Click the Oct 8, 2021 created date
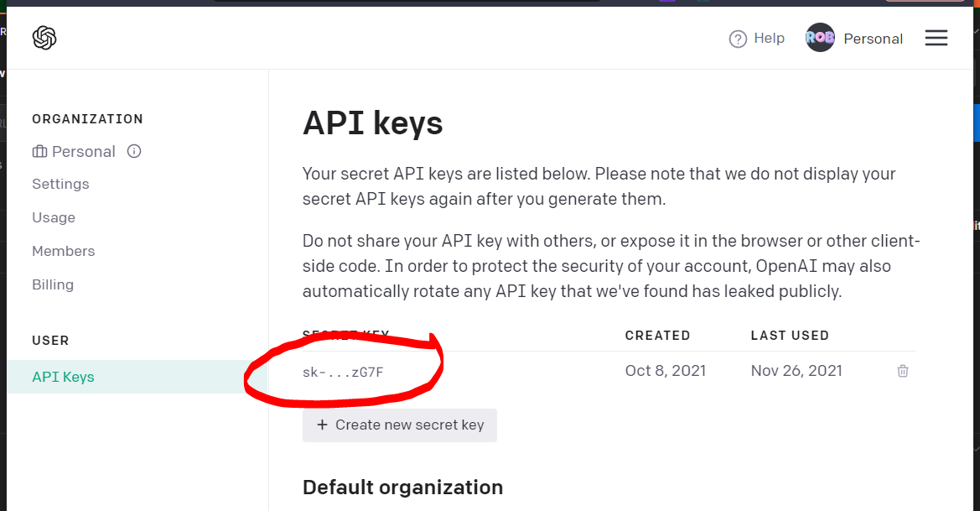Viewport: 980px width, 511px height. click(666, 371)
